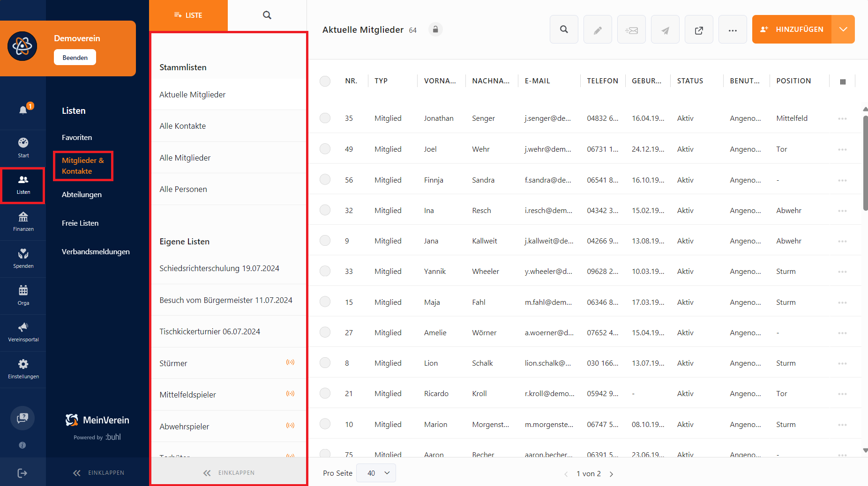Select the row of Maja Fahl
This screenshot has height=486, width=868.
pyautogui.click(x=325, y=302)
